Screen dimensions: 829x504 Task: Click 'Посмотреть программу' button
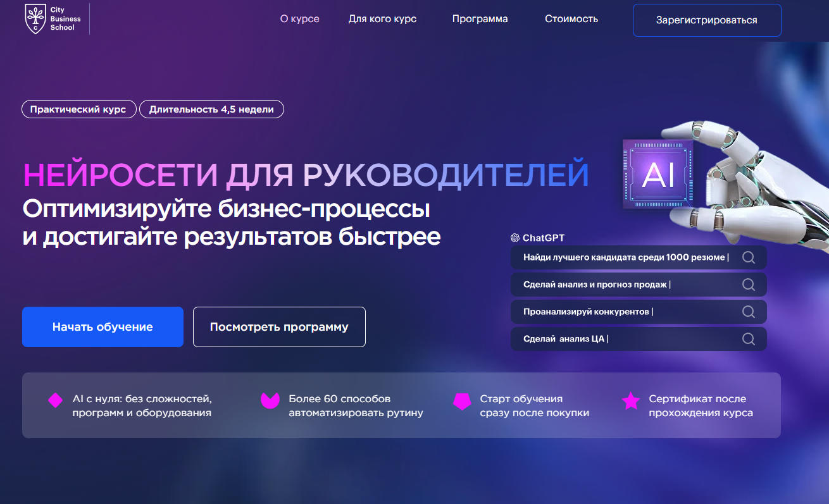tap(279, 327)
